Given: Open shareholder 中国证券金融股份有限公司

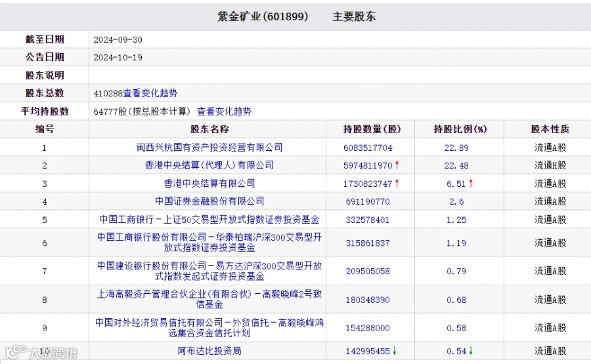Looking at the screenshot, I should [x=209, y=201].
